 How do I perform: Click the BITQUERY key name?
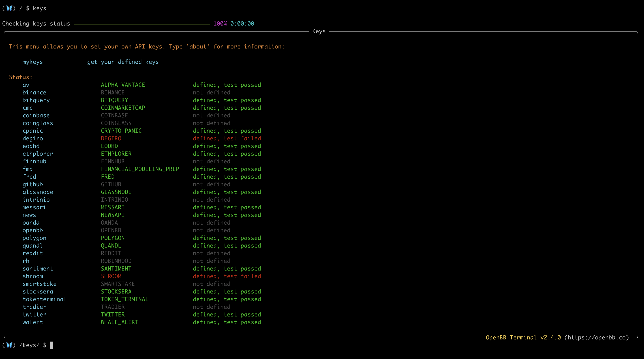click(114, 100)
